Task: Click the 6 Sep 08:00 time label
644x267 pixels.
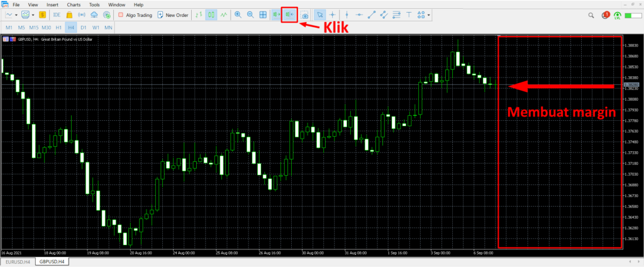Action: (x=483, y=253)
